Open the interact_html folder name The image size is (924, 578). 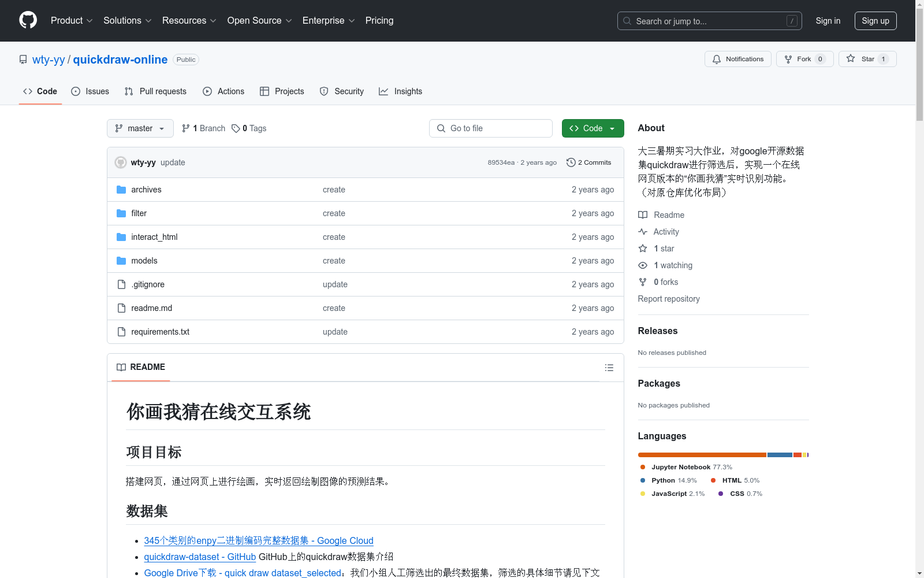[x=154, y=237]
